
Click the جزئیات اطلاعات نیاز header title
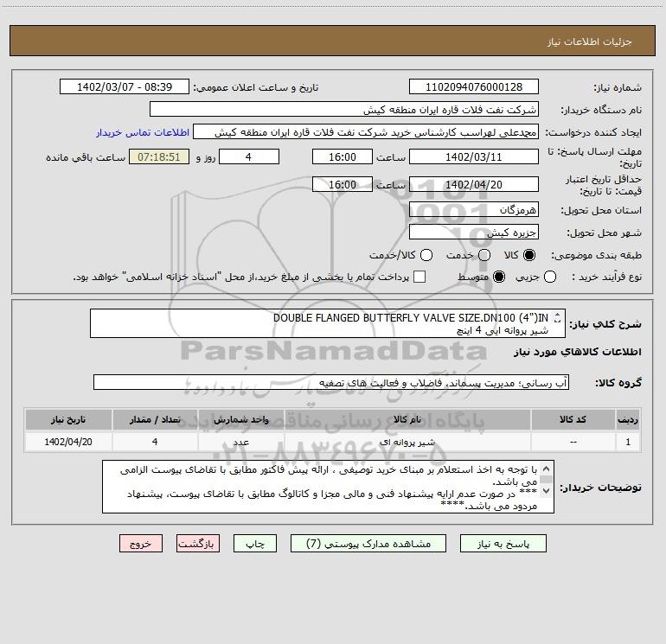click(590, 41)
